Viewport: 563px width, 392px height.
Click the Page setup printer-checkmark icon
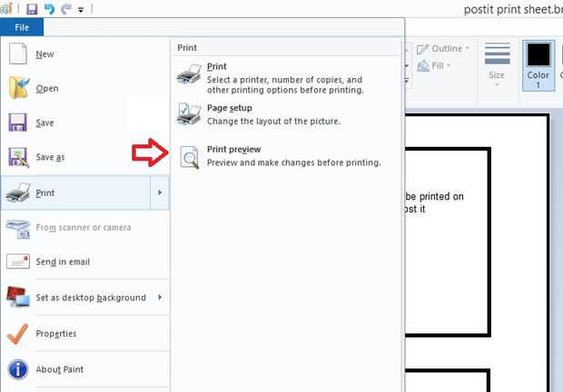point(189,114)
